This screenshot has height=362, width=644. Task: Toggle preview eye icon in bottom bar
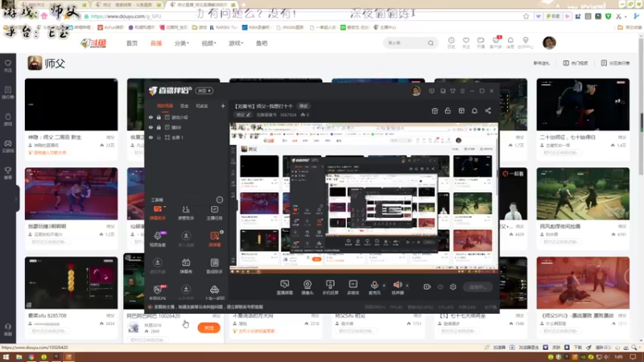(x=440, y=287)
